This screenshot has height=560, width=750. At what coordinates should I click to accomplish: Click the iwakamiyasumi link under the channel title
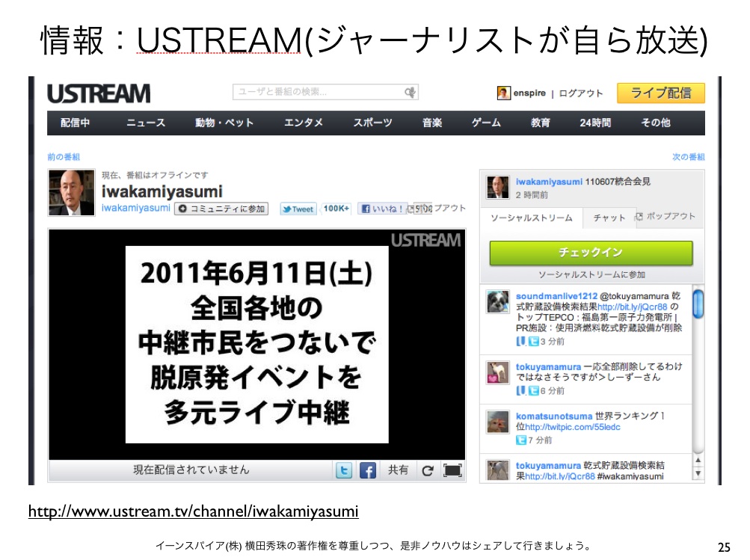pos(136,208)
